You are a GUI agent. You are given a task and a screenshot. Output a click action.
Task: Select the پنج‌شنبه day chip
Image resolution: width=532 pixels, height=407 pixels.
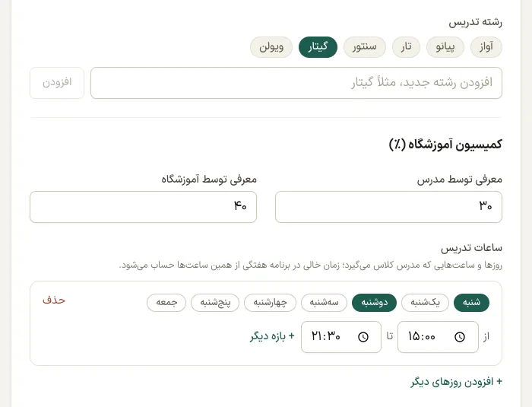tap(215, 302)
